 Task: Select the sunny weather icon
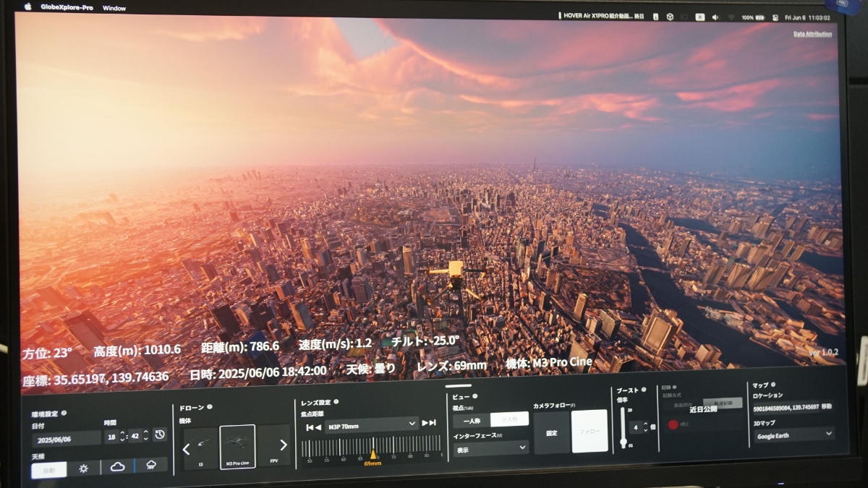coord(84,468)
